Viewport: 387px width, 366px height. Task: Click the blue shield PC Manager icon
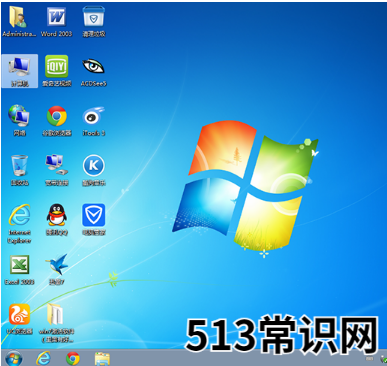pyautogui.click(x=94, y=219)
